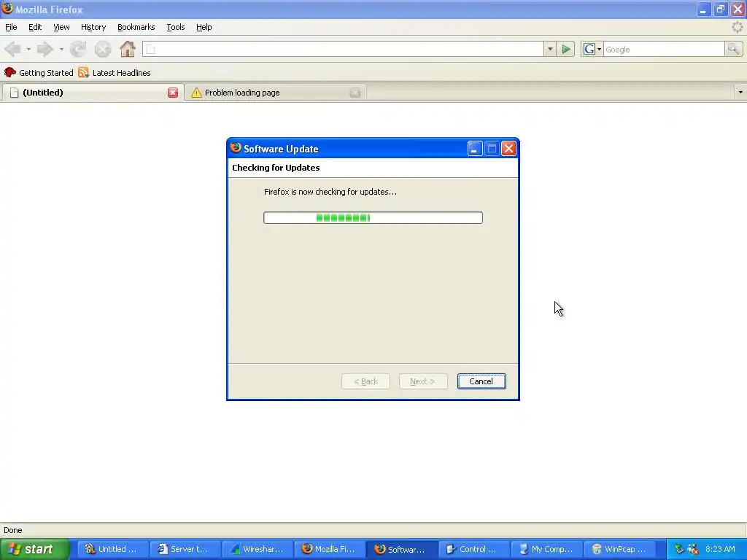747x560 pixels.
Task: Click the search magnifier icon
Action: [x=733, y=49]
